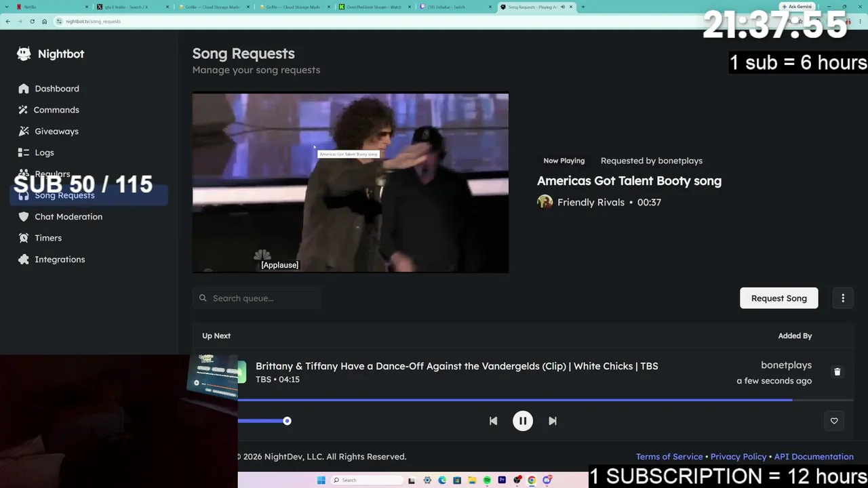Open the Dashboard page
The height and width of the screenshot is (488, 868).
[57, 89]
